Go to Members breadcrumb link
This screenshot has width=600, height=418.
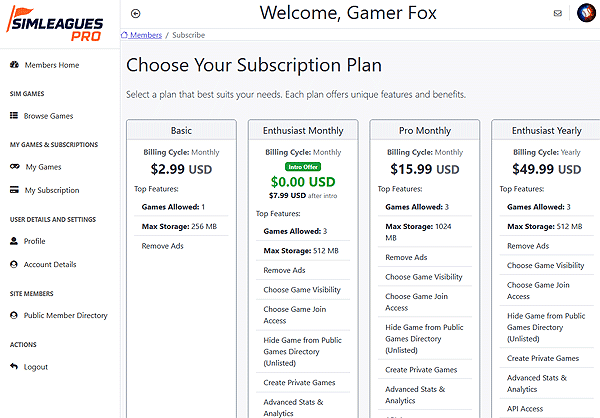click(x=146, y=34)
